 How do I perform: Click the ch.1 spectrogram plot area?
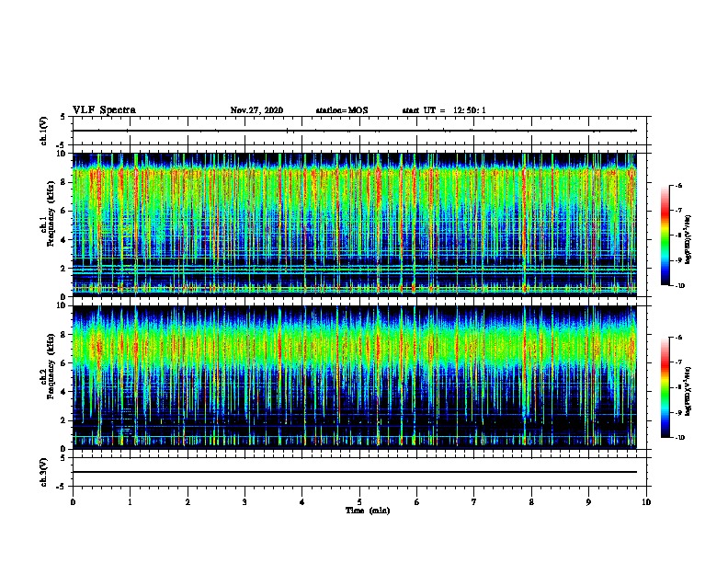coord(355,224)
